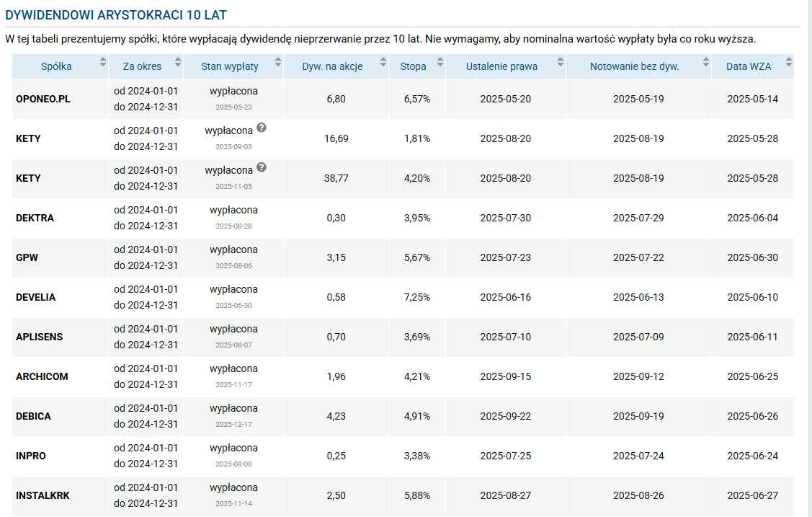This screenshot has width=812, height=517.
Task: Click GPW dividend per share 3,15
Action: pos(336,257)
